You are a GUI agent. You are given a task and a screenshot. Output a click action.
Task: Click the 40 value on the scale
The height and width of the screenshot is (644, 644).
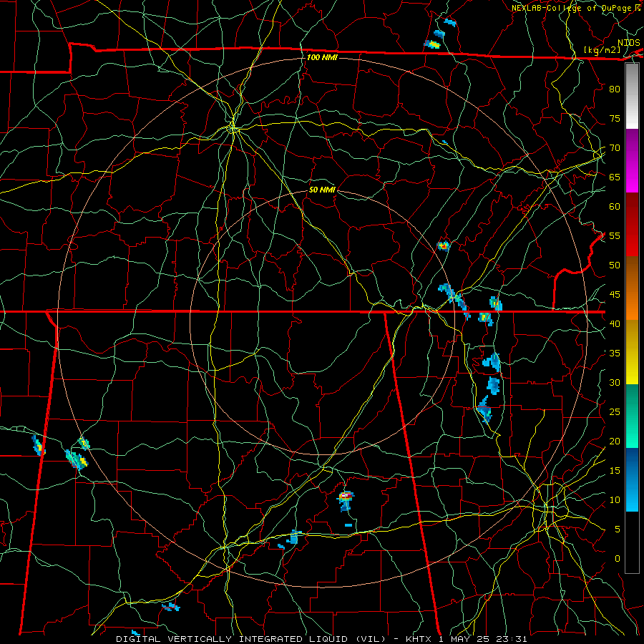coord(615,323)
